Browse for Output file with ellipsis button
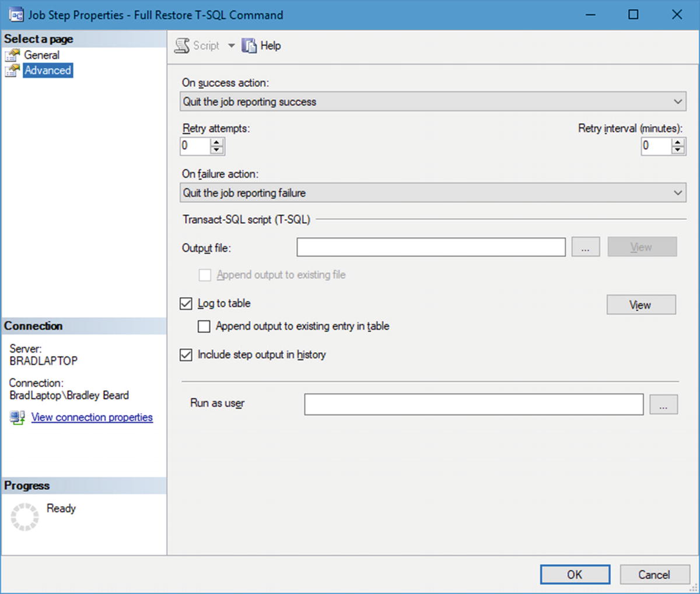The width and height of the screenshot is (700, 594). coord(586,247)
